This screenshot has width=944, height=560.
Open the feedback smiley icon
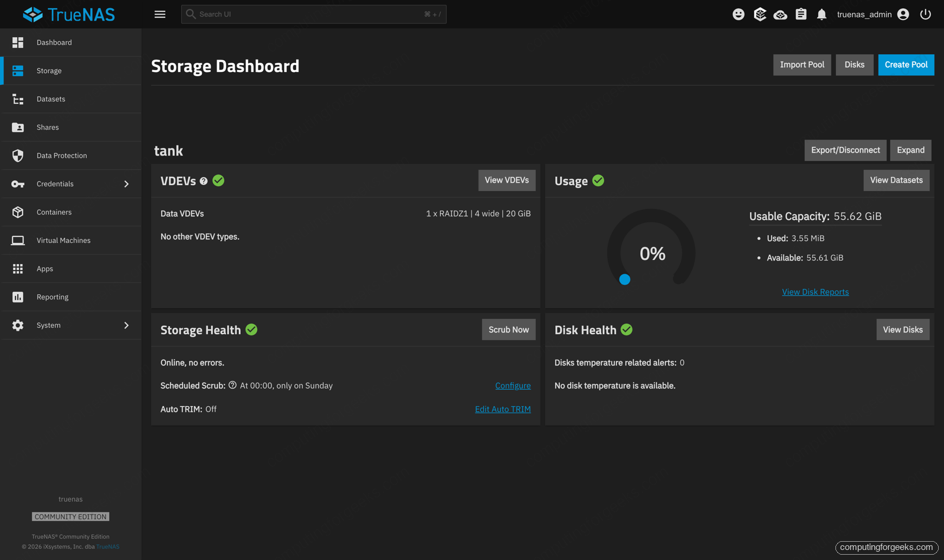pyautogui.click(x=739, y=14)
